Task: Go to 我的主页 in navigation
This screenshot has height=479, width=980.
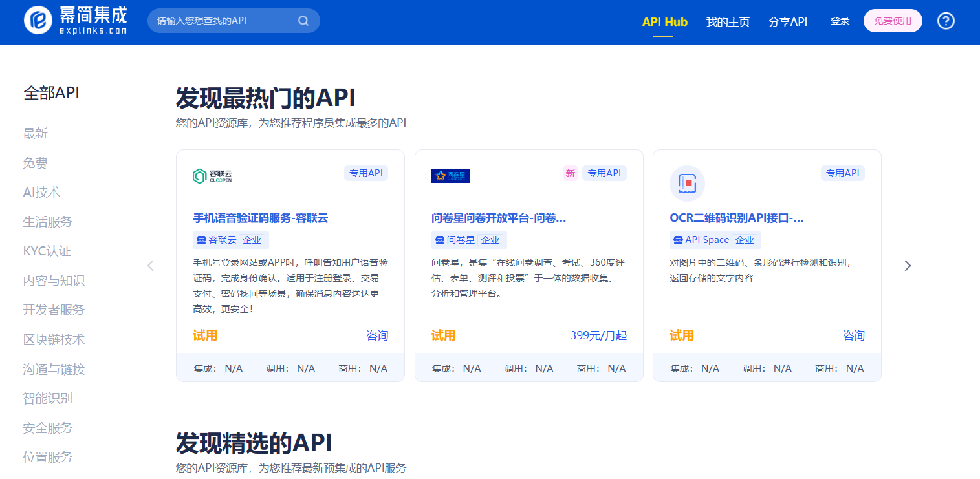Action: pos(728,21)
